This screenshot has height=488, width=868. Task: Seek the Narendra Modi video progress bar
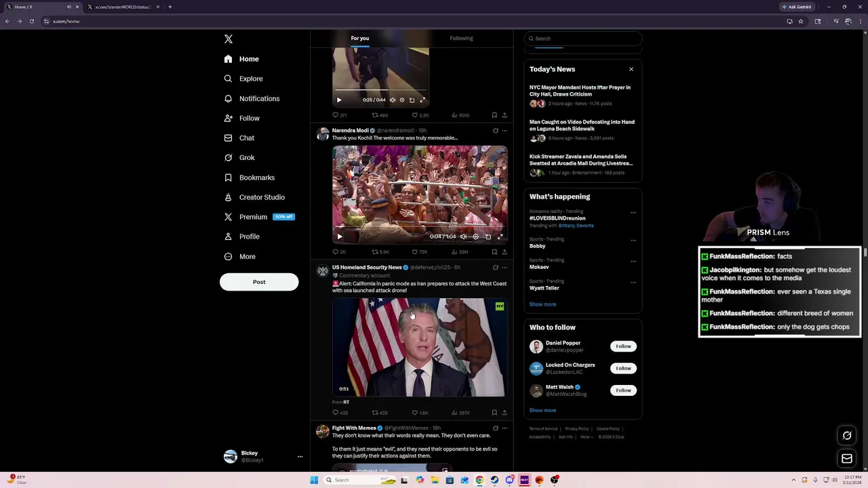420,228
